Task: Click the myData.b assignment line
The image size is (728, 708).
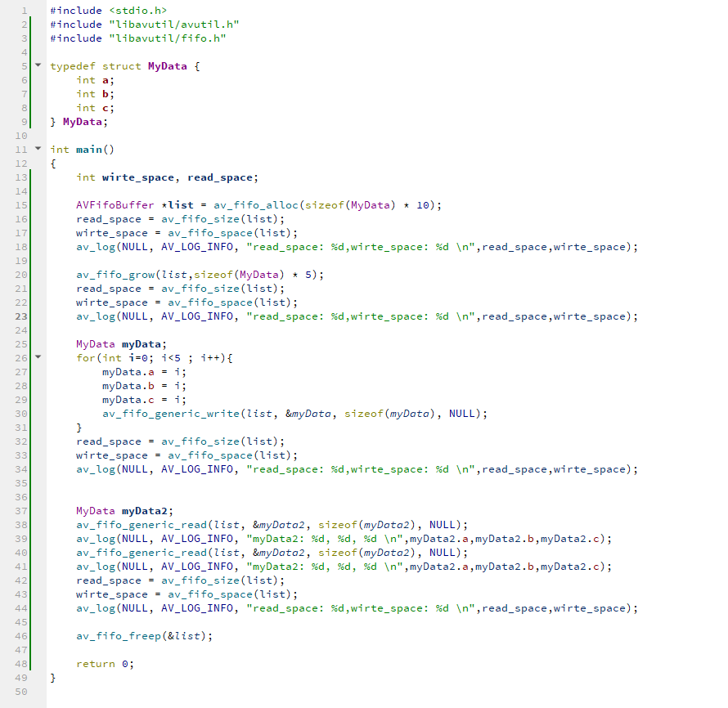Action: (x=133, y=385)
